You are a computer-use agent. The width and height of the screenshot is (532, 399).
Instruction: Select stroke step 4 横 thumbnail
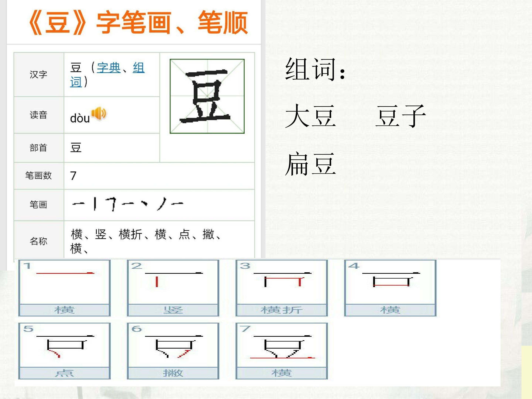(390, 288)
